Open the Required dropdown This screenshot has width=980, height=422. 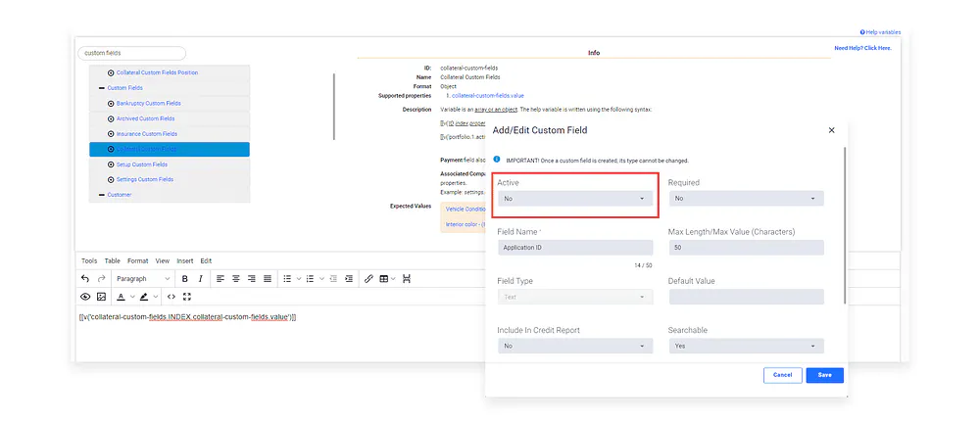point(746,199)
